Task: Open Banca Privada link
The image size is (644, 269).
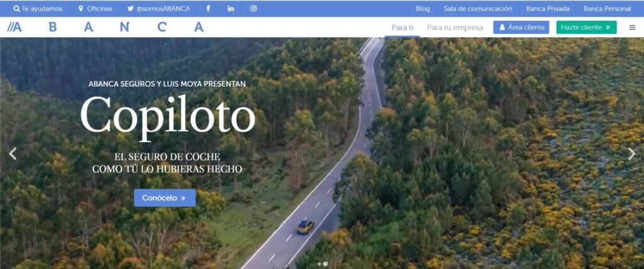Action: point(548,9)
